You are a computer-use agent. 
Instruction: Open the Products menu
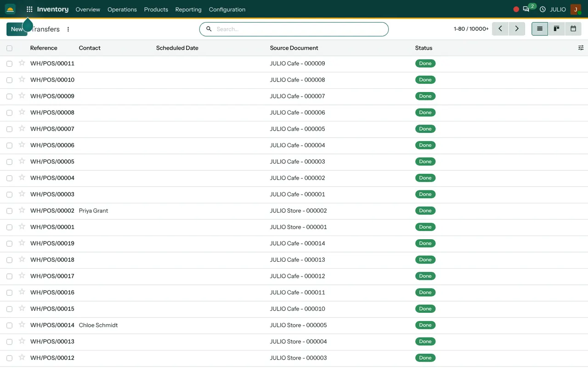pos(156,9)
